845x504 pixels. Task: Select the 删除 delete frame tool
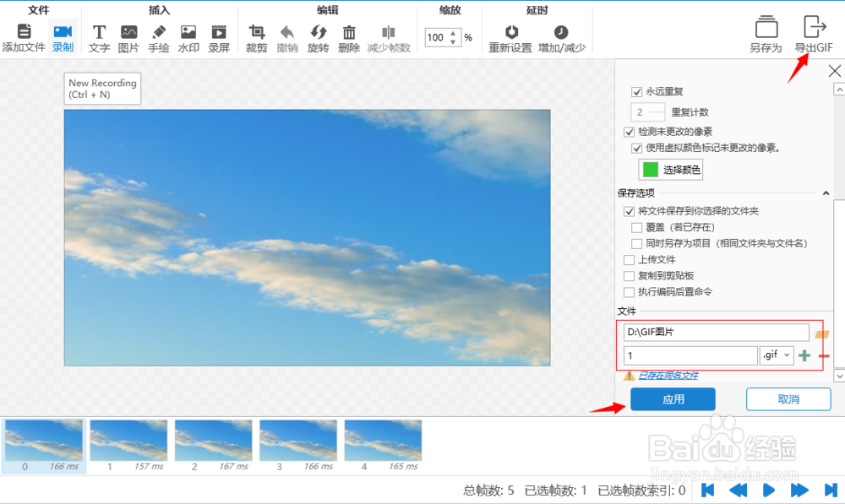pos(349,34)
